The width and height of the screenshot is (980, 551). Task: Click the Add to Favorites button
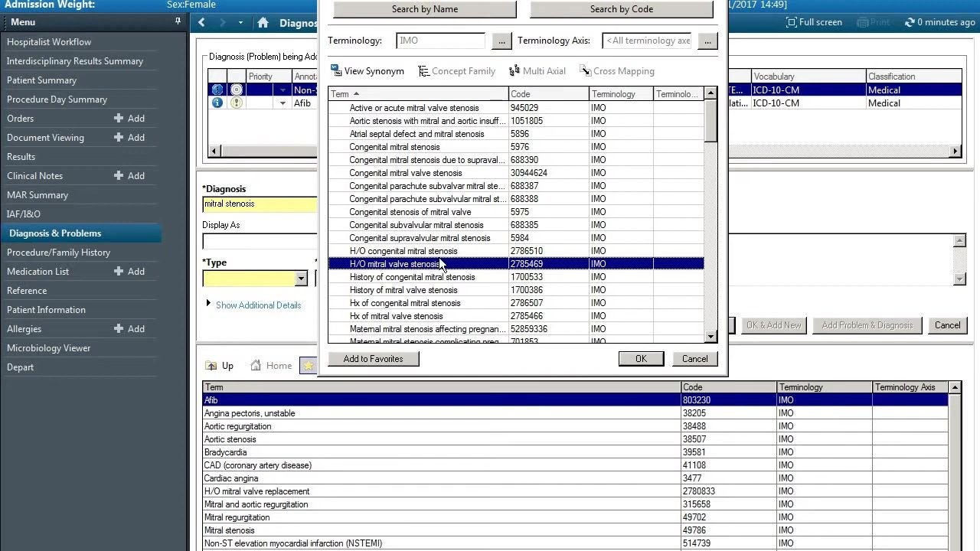374,359
